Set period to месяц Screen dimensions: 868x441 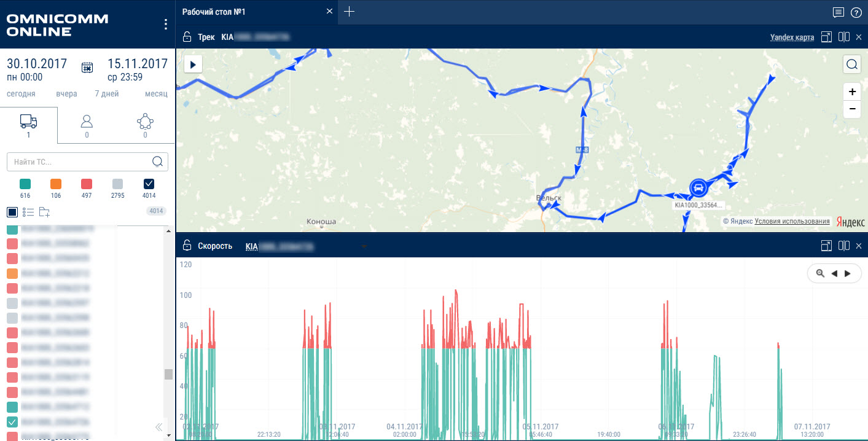pos(156,94)
